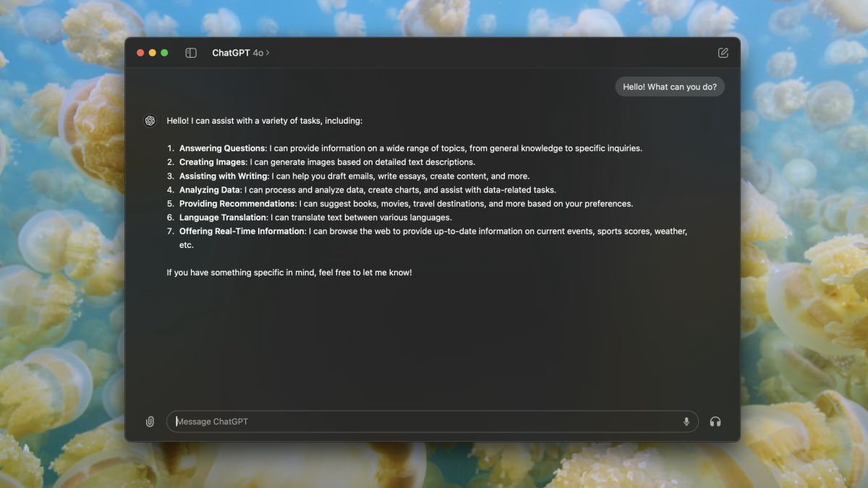Screen dimensions: 868x488
Task: Open the ChatGPT 4o model selector
Action: pos(241,53)
